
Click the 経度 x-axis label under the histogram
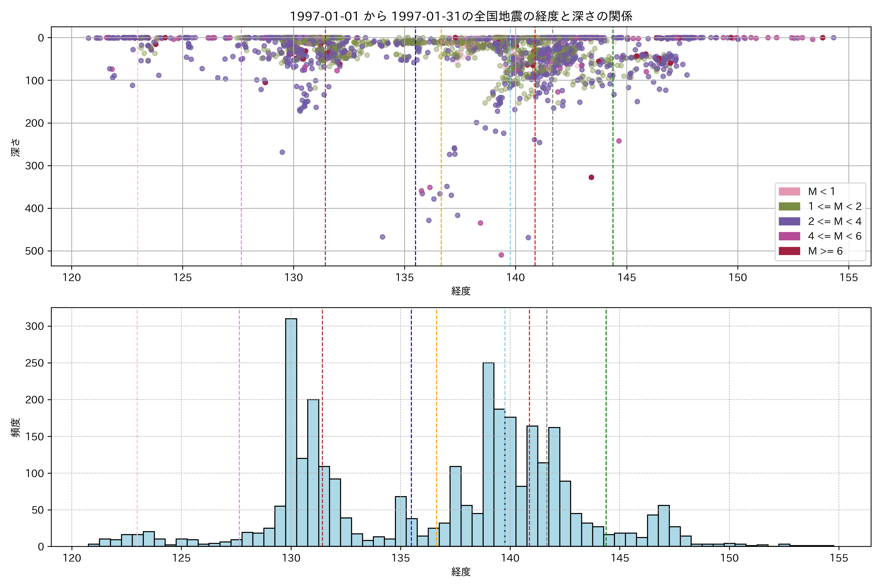tap(461, 572)
